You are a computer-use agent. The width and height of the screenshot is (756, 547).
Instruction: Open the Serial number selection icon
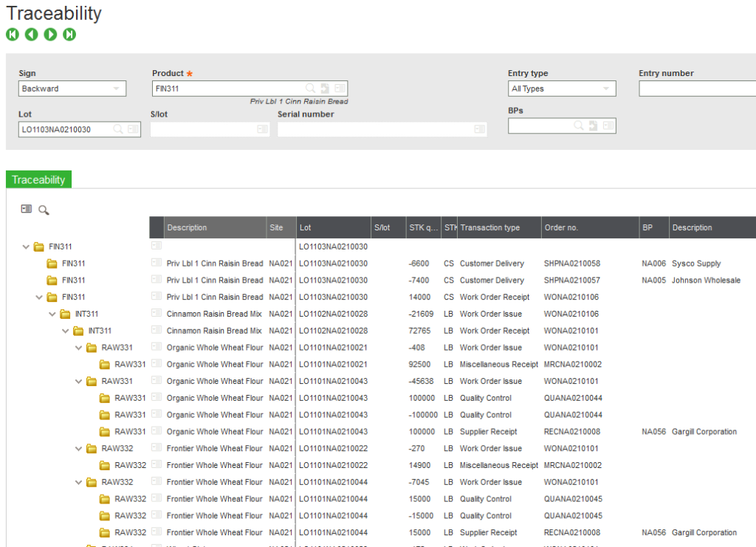[479, 129]
